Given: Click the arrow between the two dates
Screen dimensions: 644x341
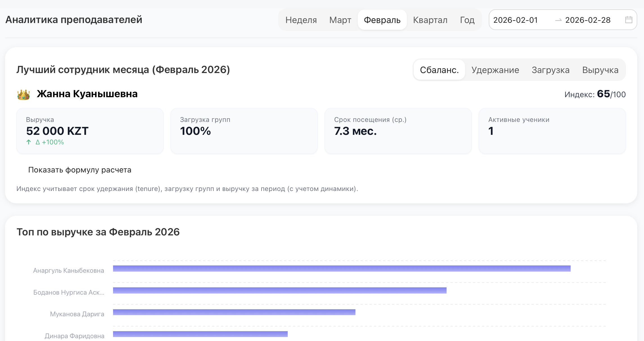Looking at the screenshot, I should (x=558, y=20).
